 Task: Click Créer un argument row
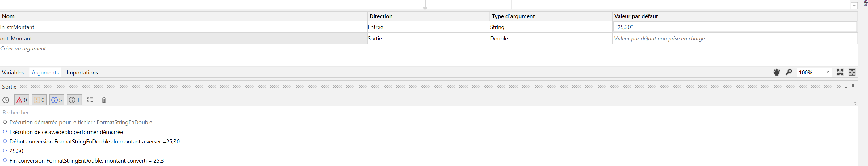tap(23, 48)
